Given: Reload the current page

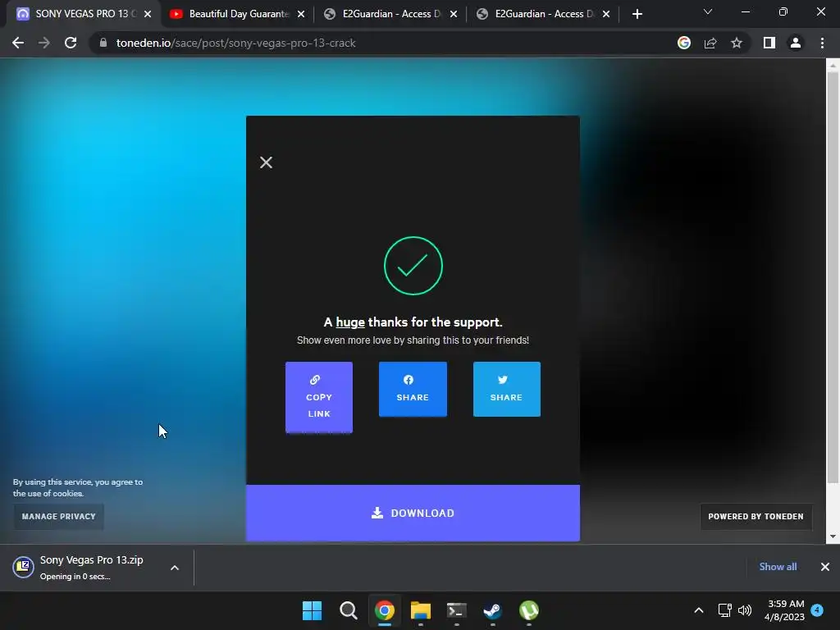Looking at the screenshot, I should tap(71, 43).
